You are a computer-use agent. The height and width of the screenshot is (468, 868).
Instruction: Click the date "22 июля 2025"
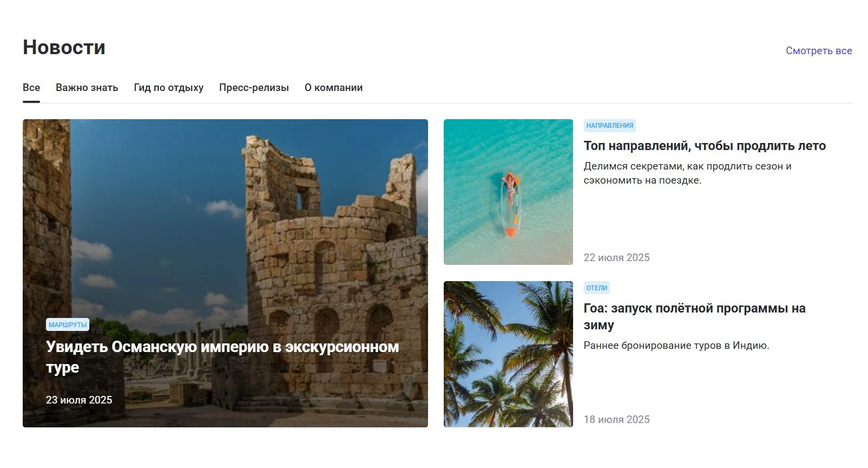[616, 258]
